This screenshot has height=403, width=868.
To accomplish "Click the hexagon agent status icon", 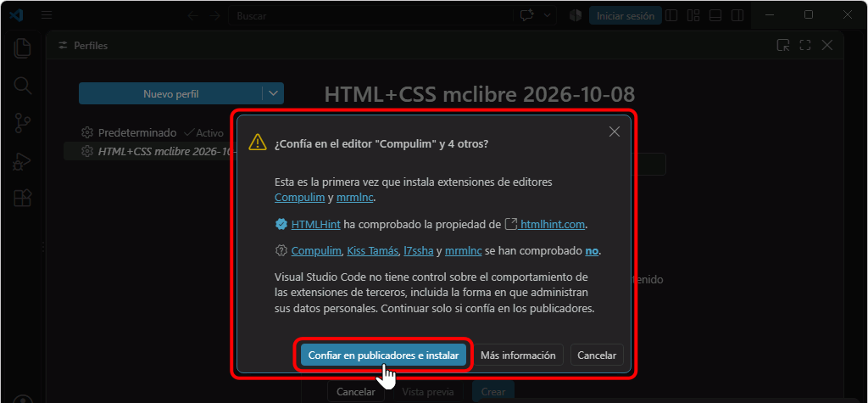I will 576,15.
